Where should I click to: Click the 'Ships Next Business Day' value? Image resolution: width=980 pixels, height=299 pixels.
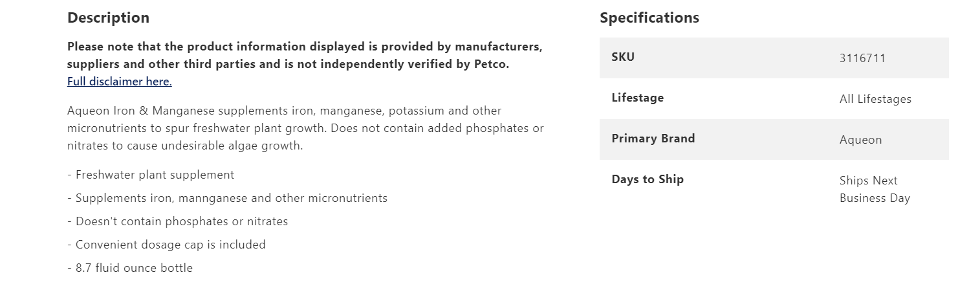pos(874,189)
